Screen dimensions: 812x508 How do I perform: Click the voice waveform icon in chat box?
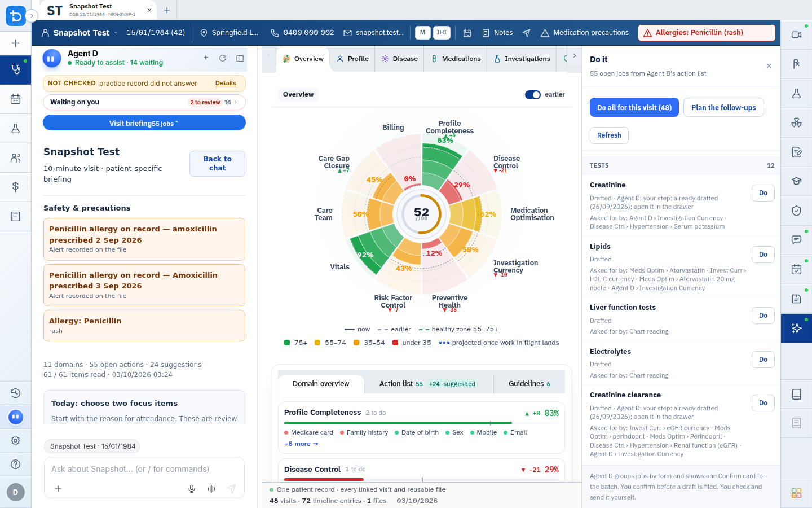tap(211, 489)
